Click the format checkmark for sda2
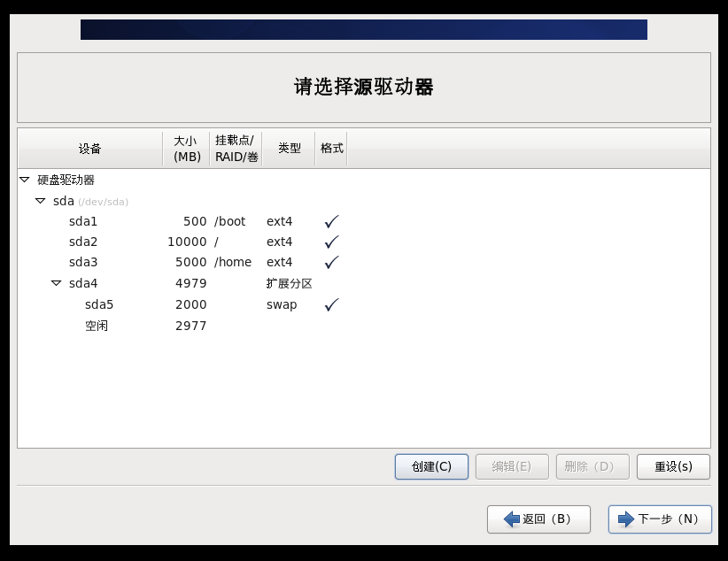Image resolution: width=728 pixels, height=561 pixels. [x=331, y=242]
